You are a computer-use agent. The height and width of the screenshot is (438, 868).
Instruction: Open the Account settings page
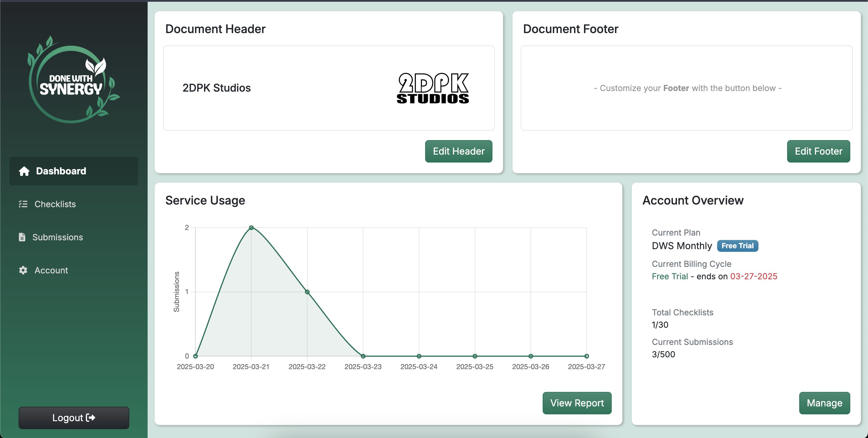coord(74,270)
